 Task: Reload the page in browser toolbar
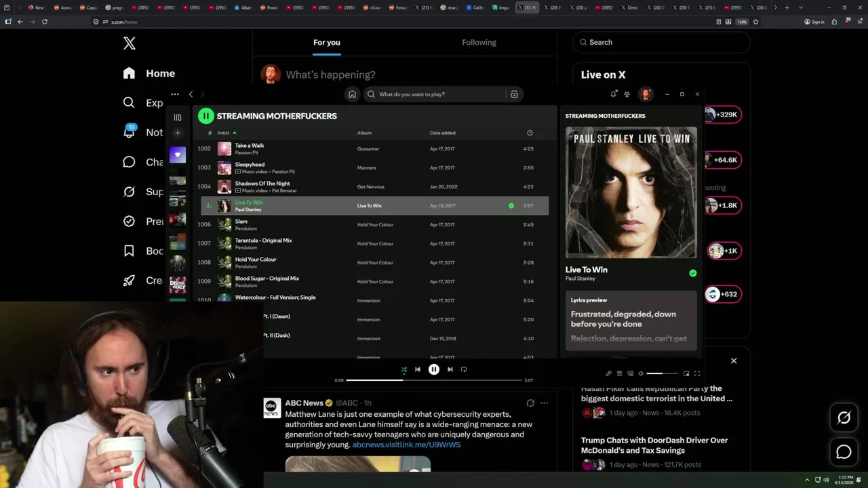[45, 22]
